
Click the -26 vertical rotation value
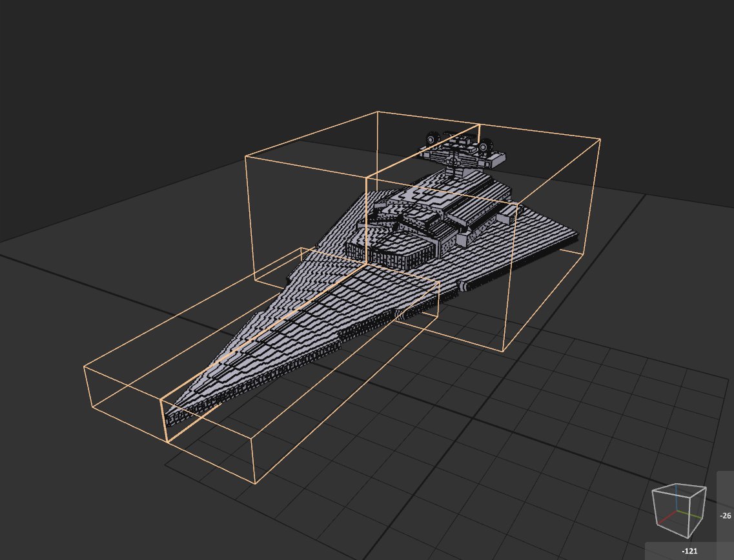pos(726,515)
